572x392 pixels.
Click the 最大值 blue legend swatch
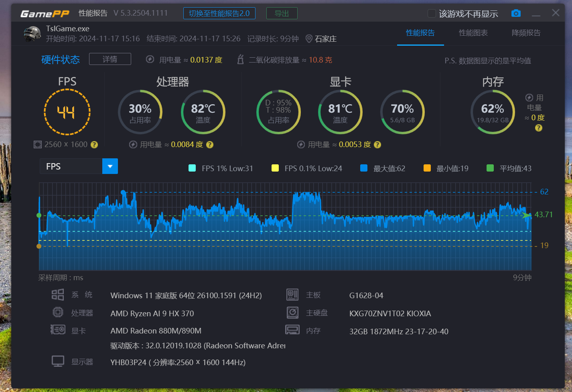[x=364, y=168]
